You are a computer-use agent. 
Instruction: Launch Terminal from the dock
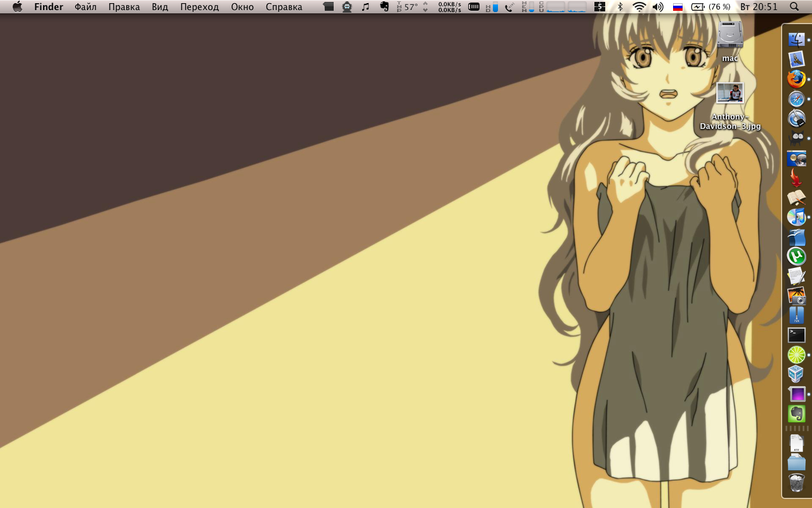pos(796,335)
